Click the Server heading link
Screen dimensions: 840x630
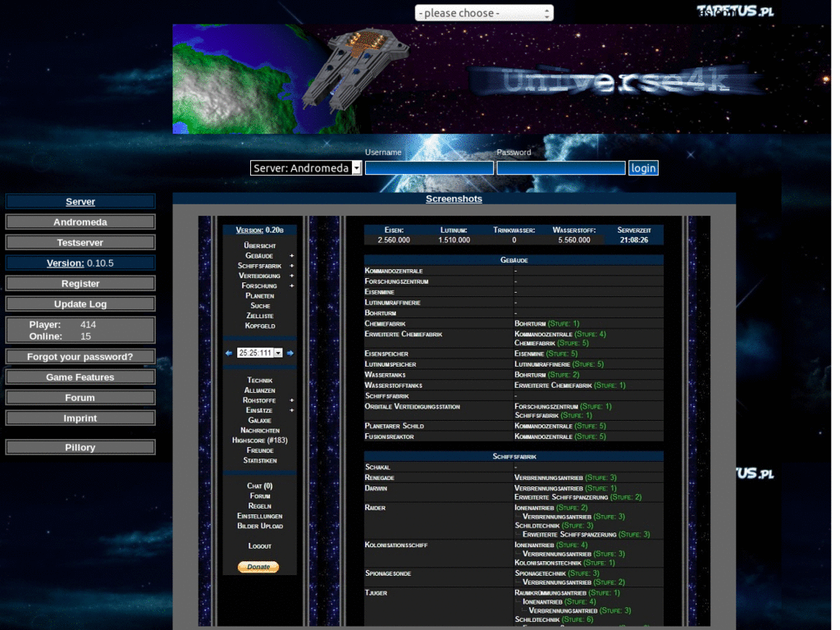[x=80, y=202]
